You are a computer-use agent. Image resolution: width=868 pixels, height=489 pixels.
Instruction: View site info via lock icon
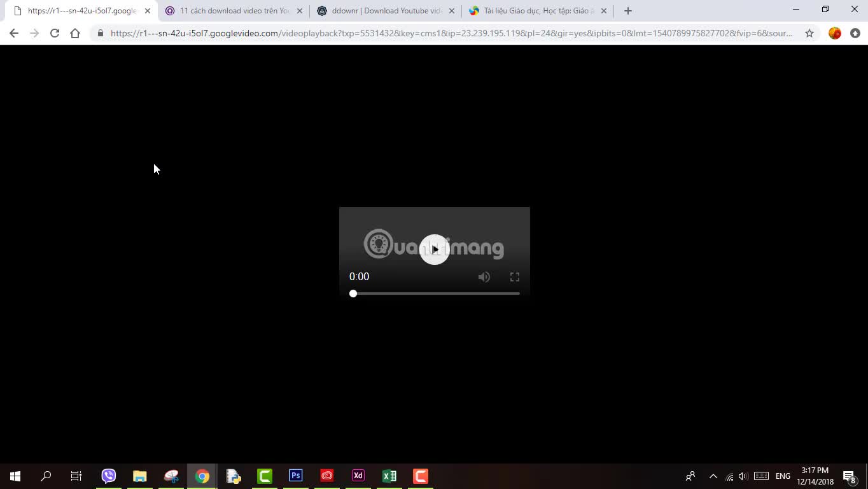[x=101, y=33]
